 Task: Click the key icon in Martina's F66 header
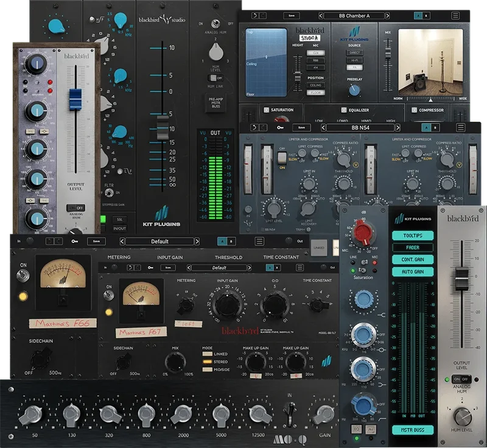(x=74, y=241)
